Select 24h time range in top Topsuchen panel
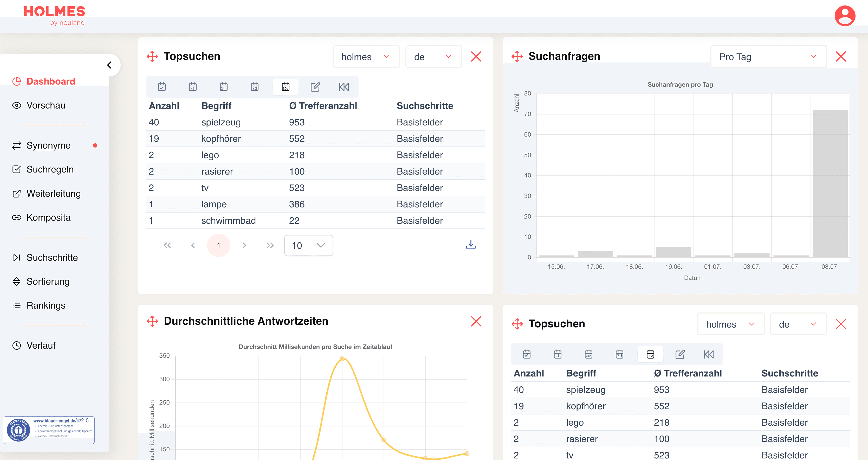 (224, 87)
